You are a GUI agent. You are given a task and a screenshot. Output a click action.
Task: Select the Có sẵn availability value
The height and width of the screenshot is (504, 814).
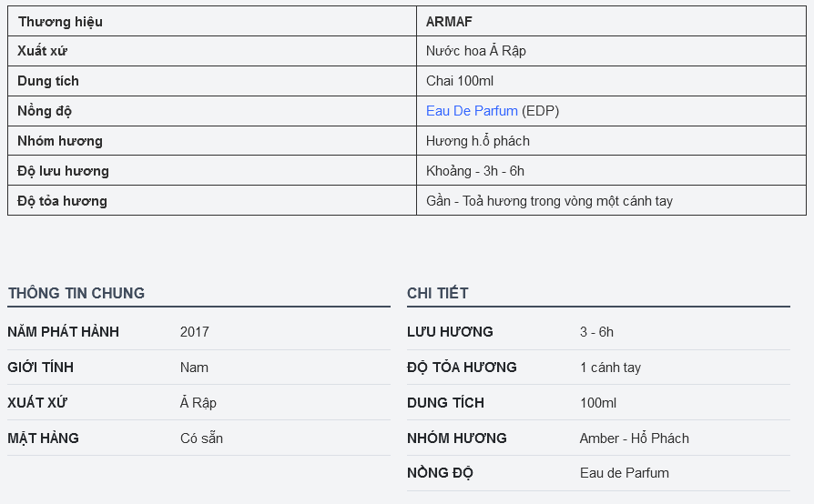tap(201, 438)
